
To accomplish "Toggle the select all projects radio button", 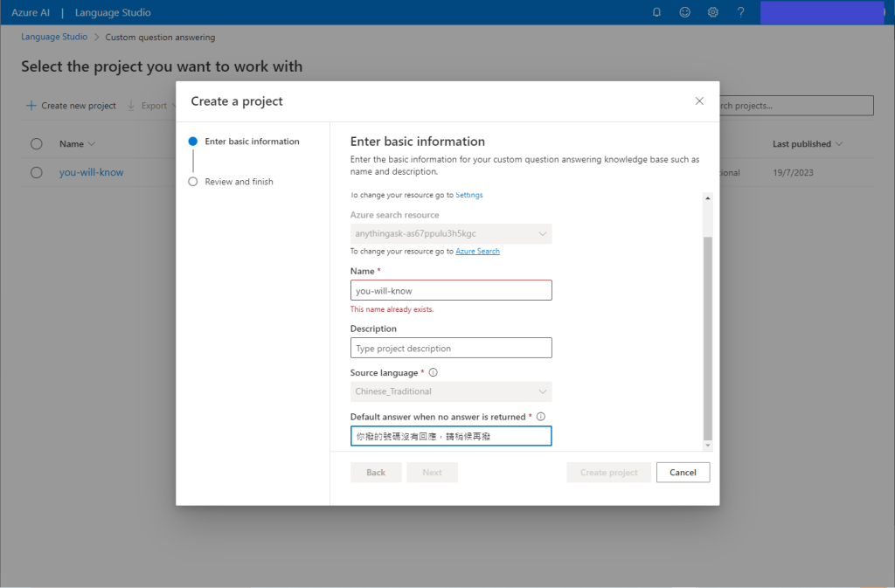I will pos(36,144).
